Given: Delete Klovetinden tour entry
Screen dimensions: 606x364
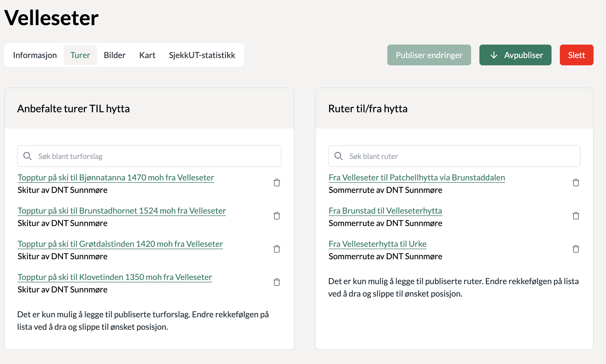Looking at the screenshot, I should coord(277,282).
